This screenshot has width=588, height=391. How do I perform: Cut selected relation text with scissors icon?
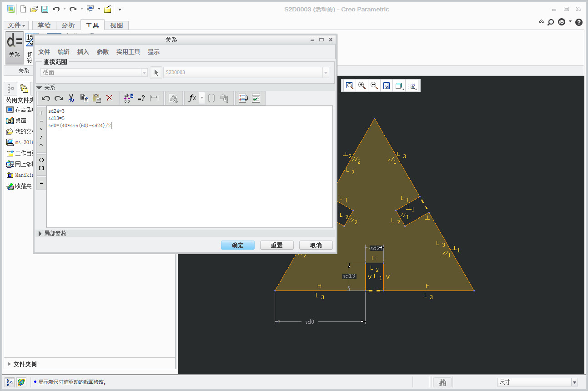pyautogui.click(x=71, y=98)
